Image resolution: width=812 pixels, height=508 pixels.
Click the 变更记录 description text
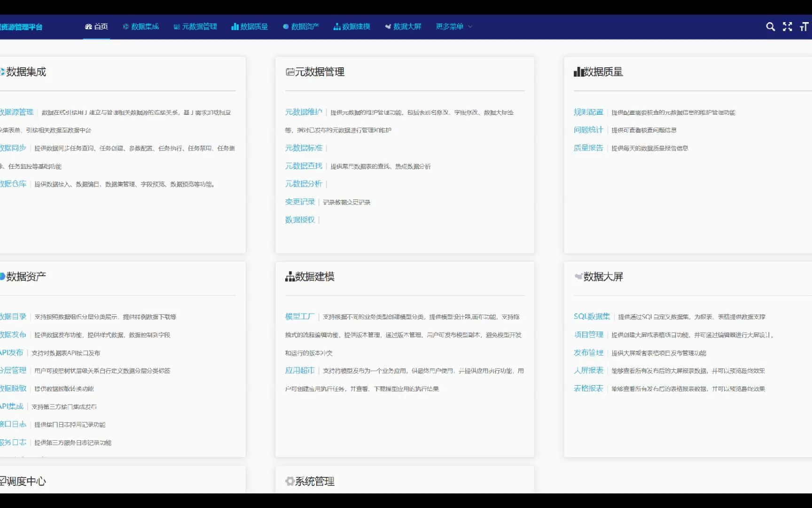click(347, 202)
